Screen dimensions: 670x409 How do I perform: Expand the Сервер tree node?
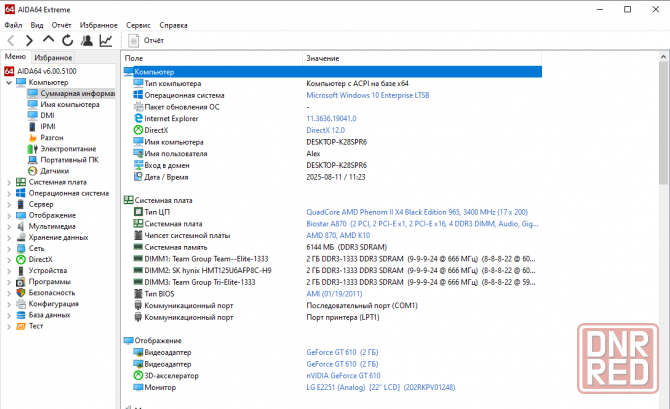coord(9,205)
